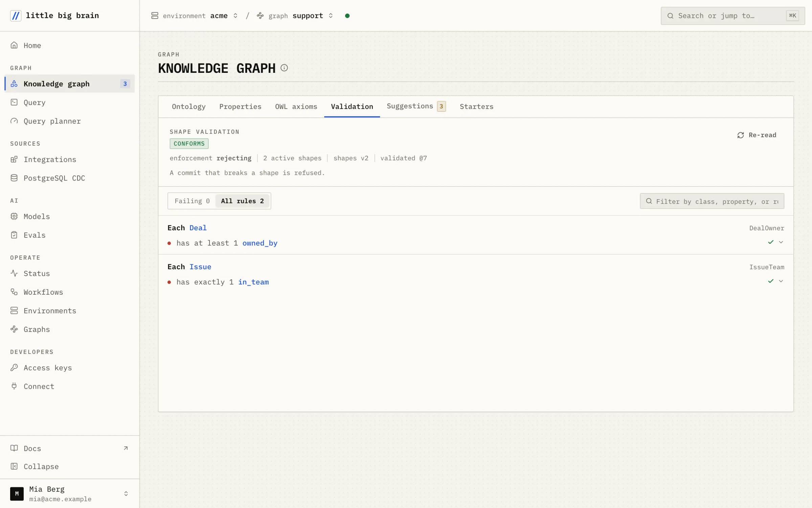The height and width of the screenshot is (508, 812).
Task: Open Graphs icon in sidebar
Action: 14,329
